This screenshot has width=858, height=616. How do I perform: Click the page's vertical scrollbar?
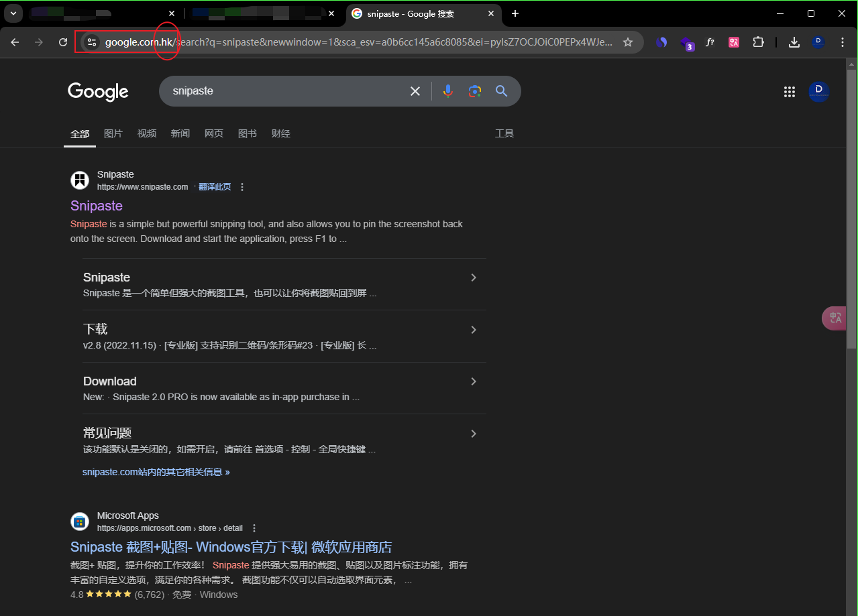coord(852,208)
